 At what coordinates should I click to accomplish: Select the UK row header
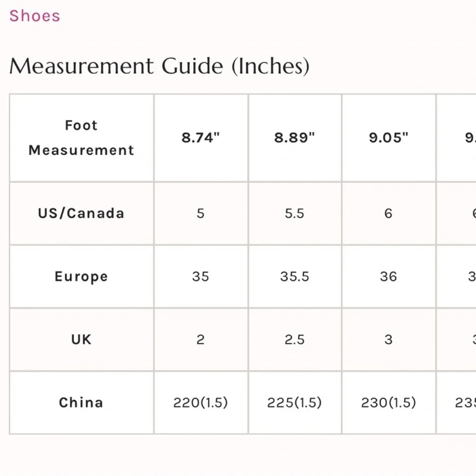[x=81, y=339]
